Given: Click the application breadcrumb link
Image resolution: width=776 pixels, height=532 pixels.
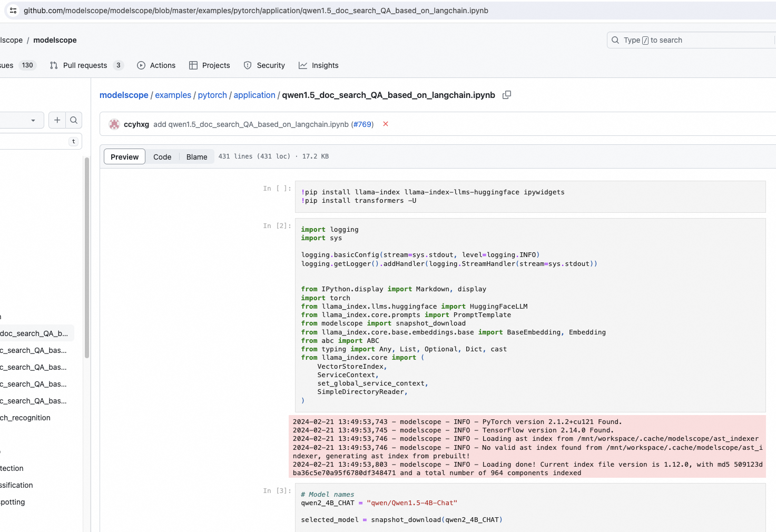Looking at the screenshot, I should pos(254,95).
